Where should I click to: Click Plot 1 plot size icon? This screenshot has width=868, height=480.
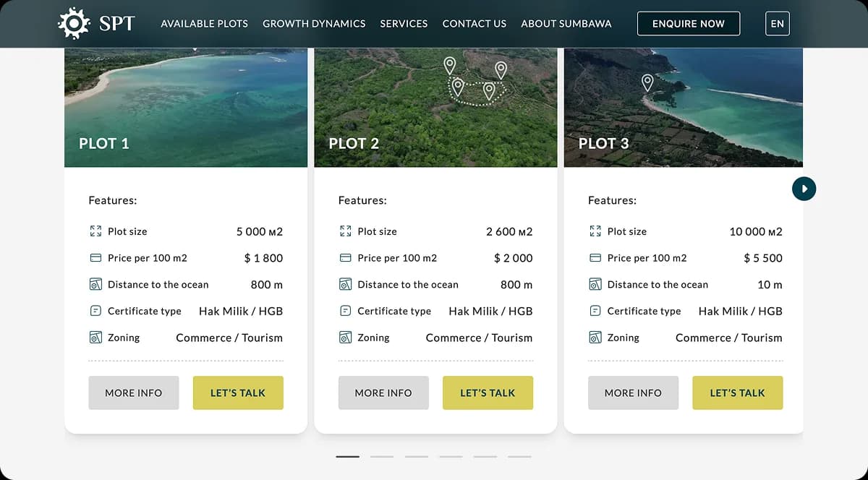click(95, 231)
